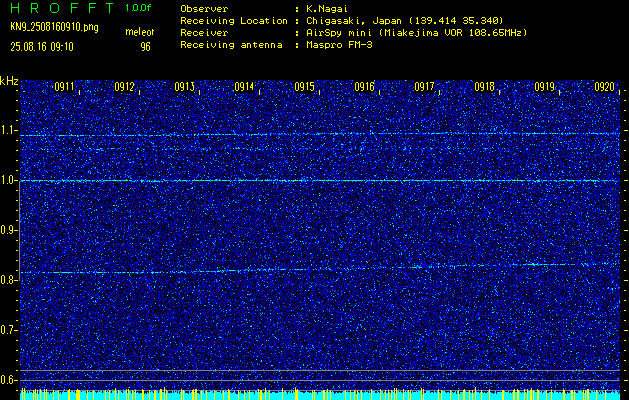Click the 0.6 kHz axis label

tap(8, 380)
